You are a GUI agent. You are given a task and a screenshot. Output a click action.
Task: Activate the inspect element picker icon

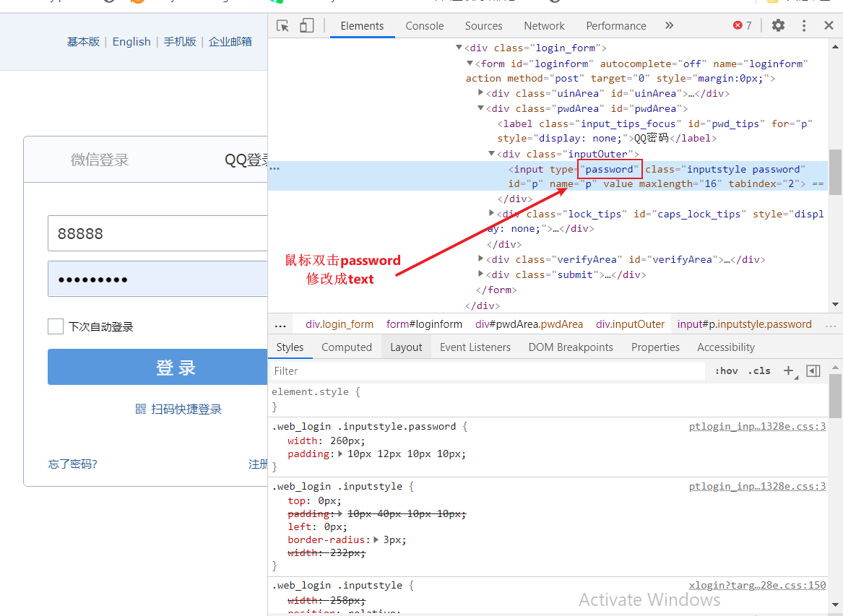point(283,26)
